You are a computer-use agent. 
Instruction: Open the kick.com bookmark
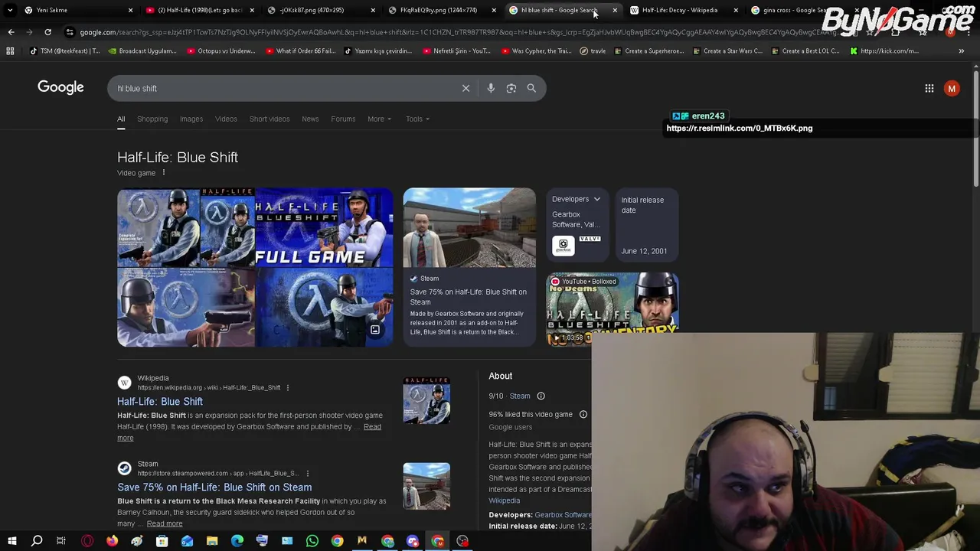[884, 51]
